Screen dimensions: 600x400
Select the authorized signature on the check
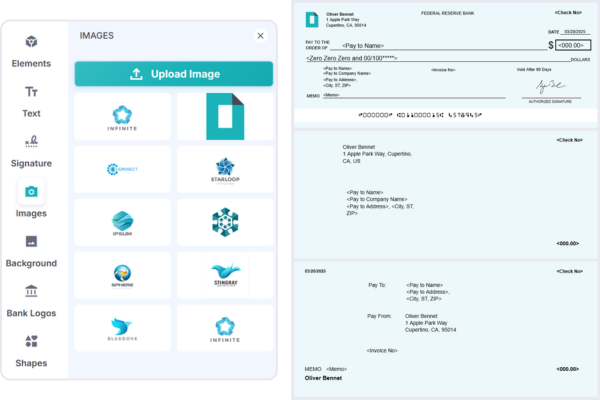[x=550, y=87]
